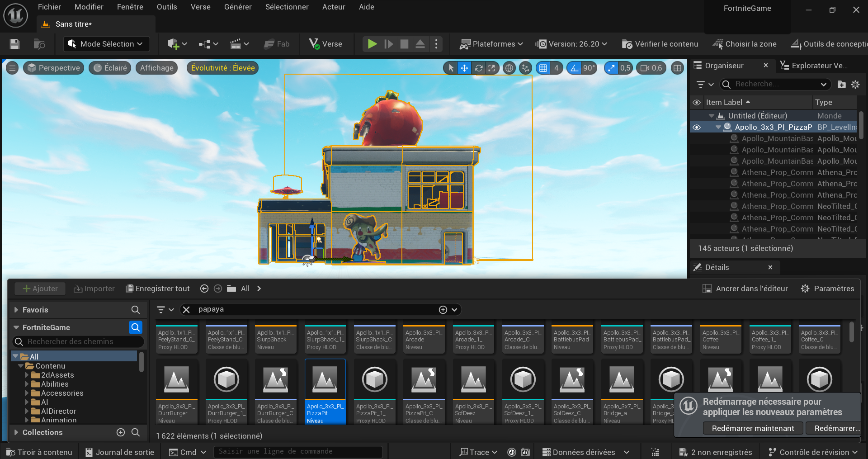Select the Accessories folder

[62, 393]
